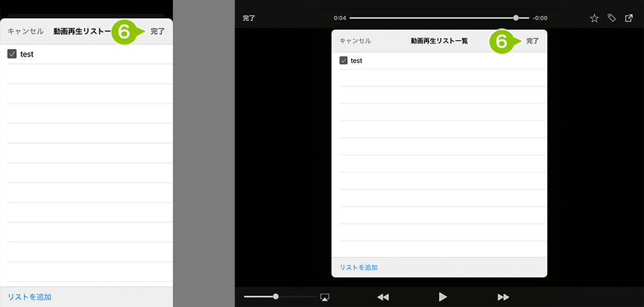
Task: Click the share/export icon in the player toolbar
Action: pyautogui.click(x=629, y=18)
